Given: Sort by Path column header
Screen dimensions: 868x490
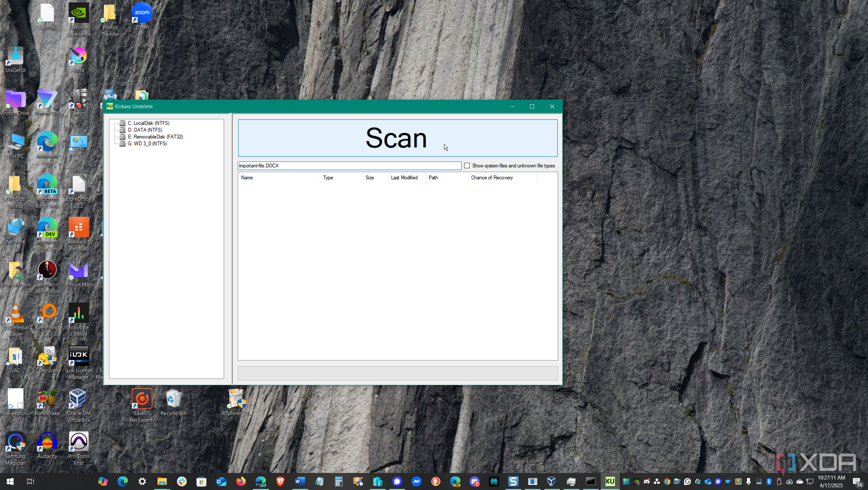Looking at the screenshot, I should click(x=447, y=178).
